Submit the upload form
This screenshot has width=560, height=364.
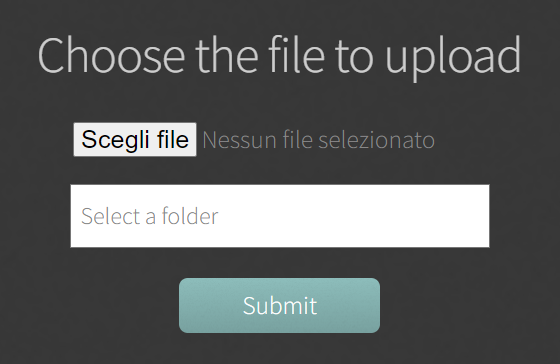pyautogui.click(x=279, y=305)
